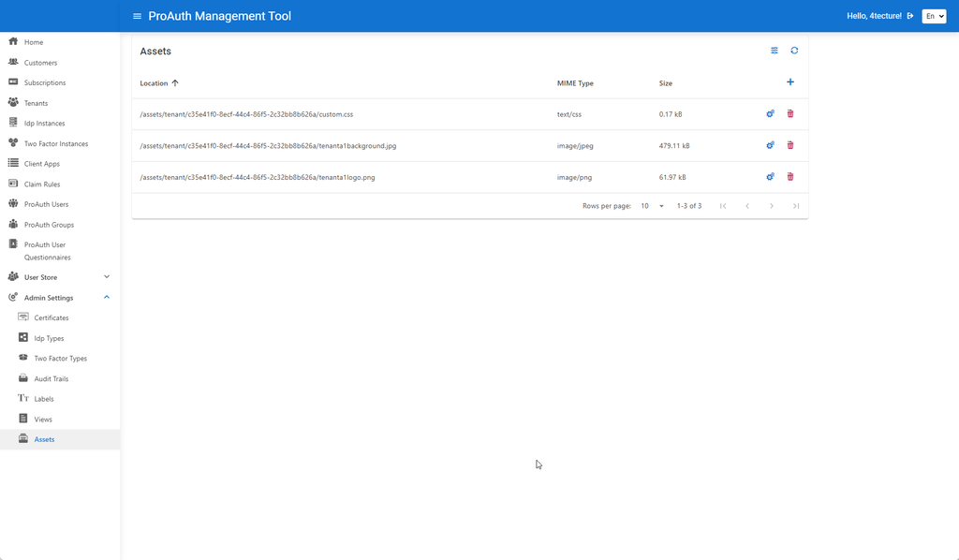Sort the table by Location column
Screen dimensions: 959x560
click(x=155, y=83)
